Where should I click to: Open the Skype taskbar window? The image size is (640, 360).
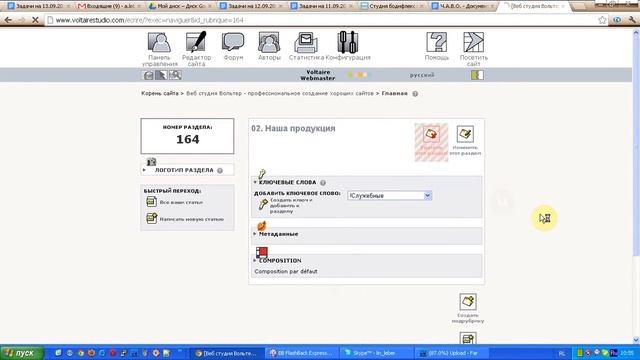point(376,353)
